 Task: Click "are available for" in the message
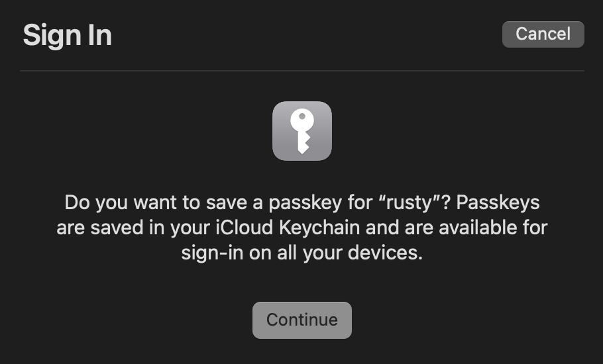click(x=476, y=227)
